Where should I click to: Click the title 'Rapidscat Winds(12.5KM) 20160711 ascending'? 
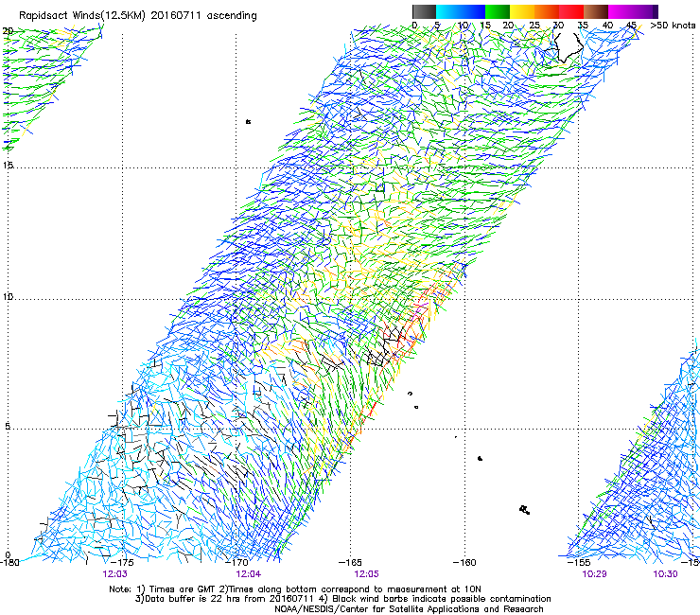tap(138, 16)
